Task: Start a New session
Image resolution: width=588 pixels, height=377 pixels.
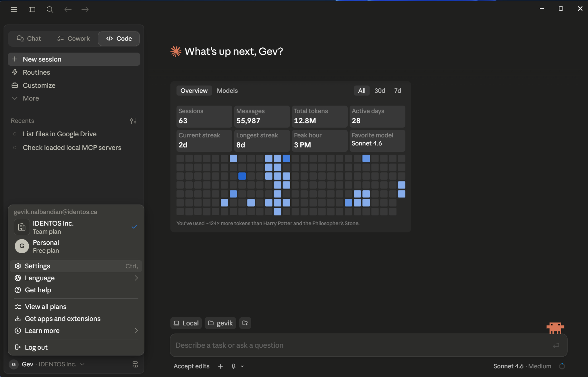Action: (x=74, y=59)
